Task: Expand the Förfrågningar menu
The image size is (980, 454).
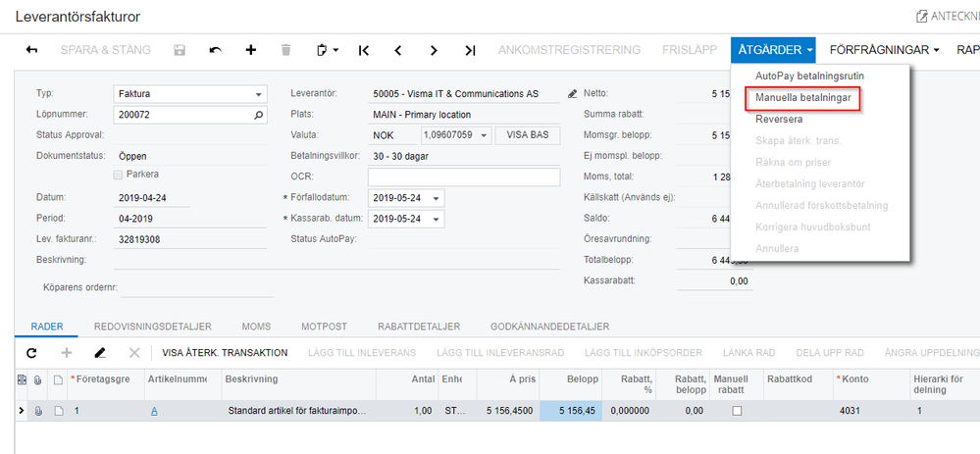Action: tap(885, 50)
